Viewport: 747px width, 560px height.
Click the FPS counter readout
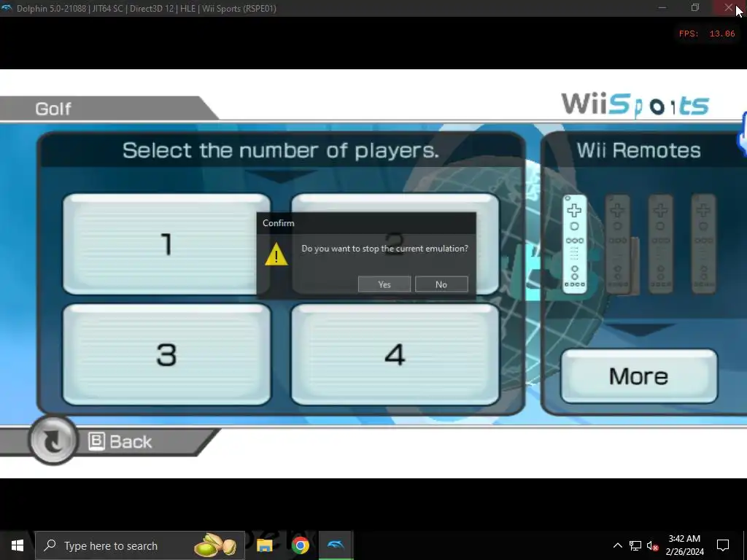click(707, 34)
